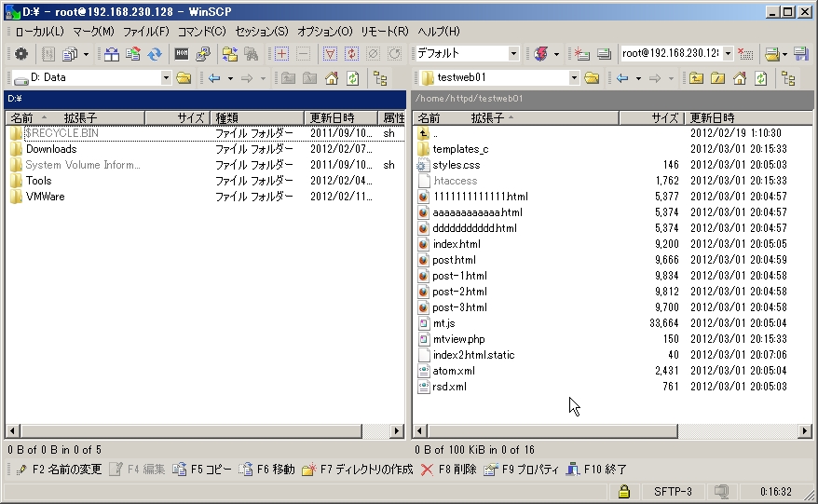Click the red triangle filter selection icon
Screen dimensions: 818x504
330,54
